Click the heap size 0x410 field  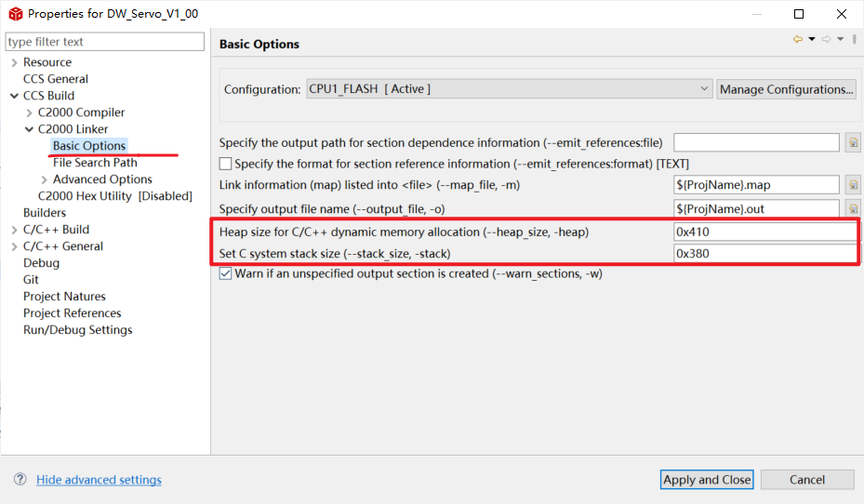pyautogui.click(x=764, y=232)
